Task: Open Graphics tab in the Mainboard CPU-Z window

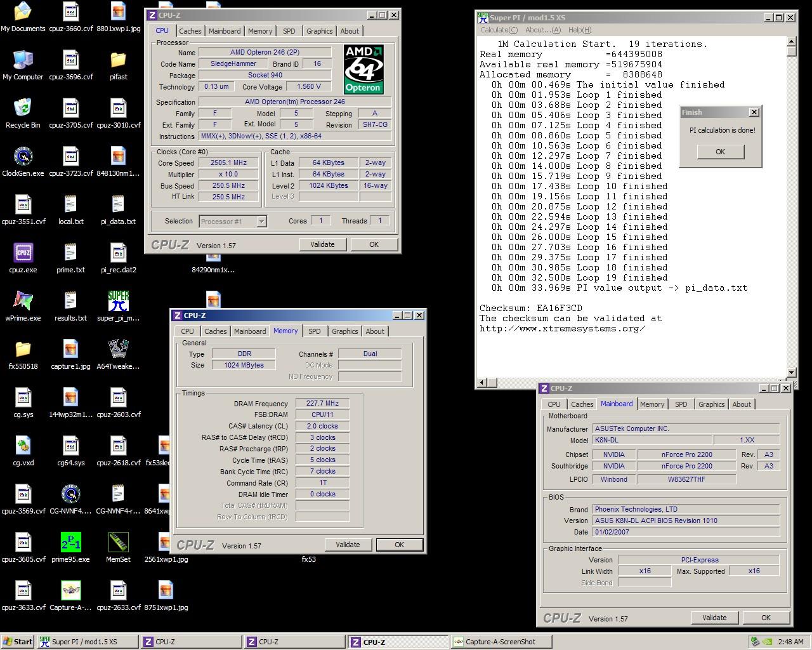Action: tap(711, 404)
